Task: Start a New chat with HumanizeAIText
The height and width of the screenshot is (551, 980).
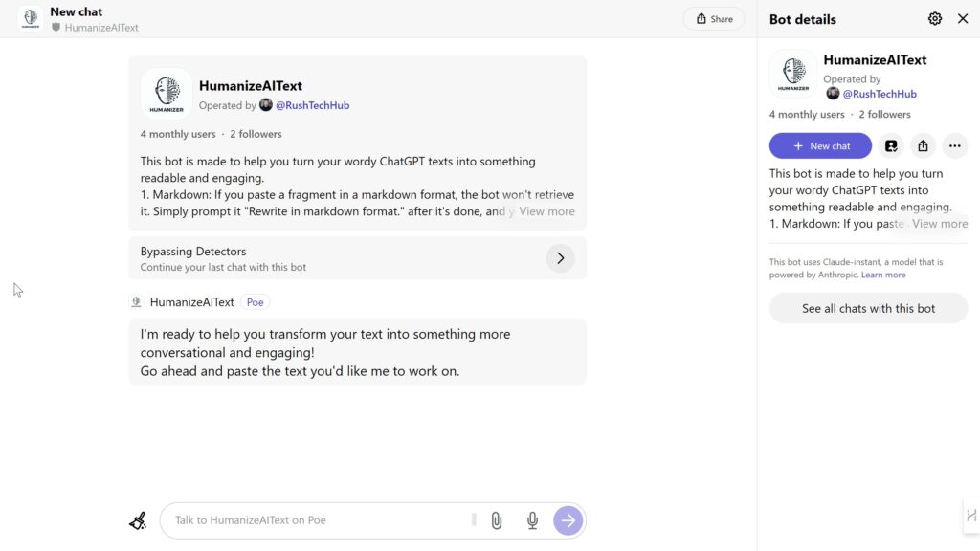Action: [820, 145]
